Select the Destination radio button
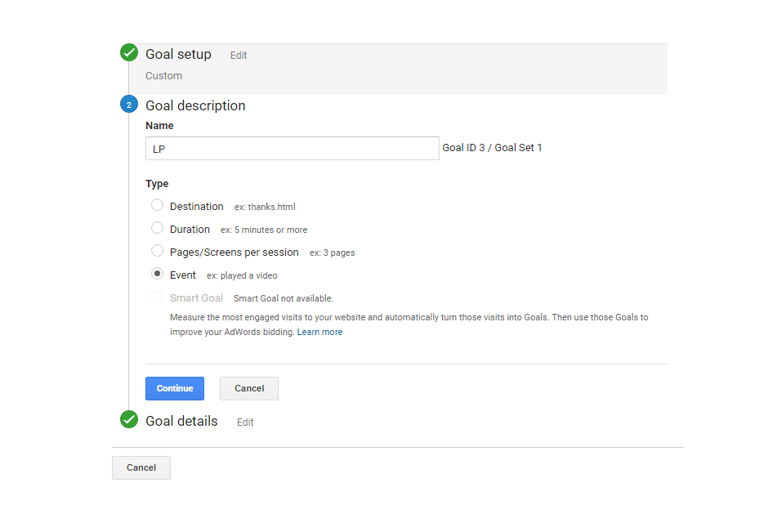 point(157,205)
